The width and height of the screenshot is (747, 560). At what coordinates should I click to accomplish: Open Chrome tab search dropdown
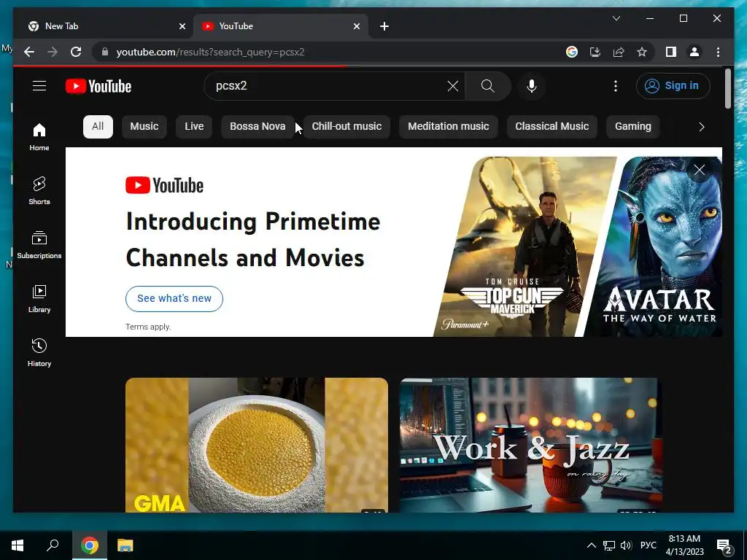click(x=616, y=18)
